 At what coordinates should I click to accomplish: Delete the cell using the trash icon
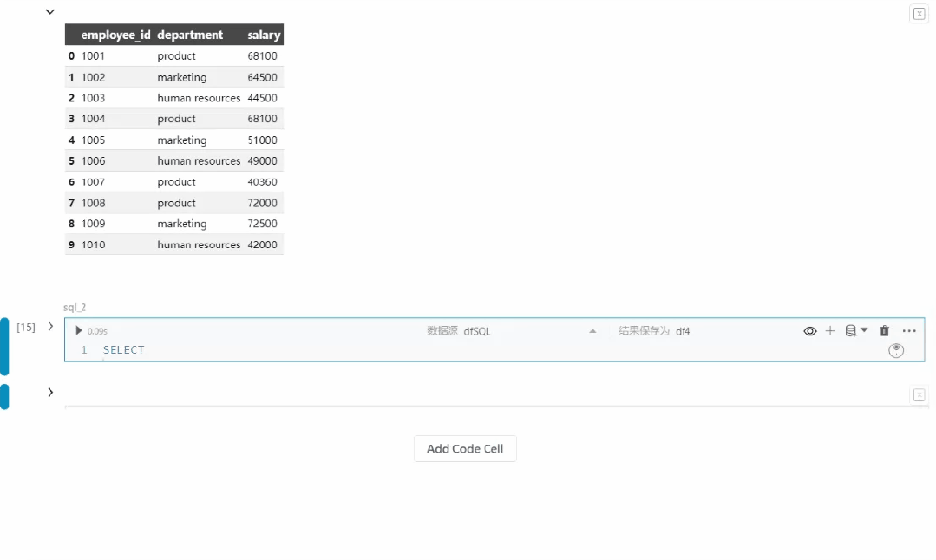point(884,330)
